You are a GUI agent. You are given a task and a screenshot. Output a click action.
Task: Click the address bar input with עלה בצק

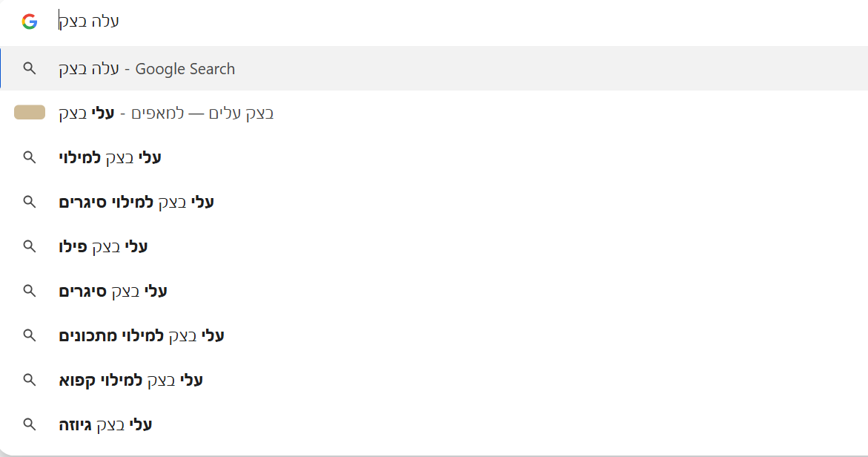point(296,22)
